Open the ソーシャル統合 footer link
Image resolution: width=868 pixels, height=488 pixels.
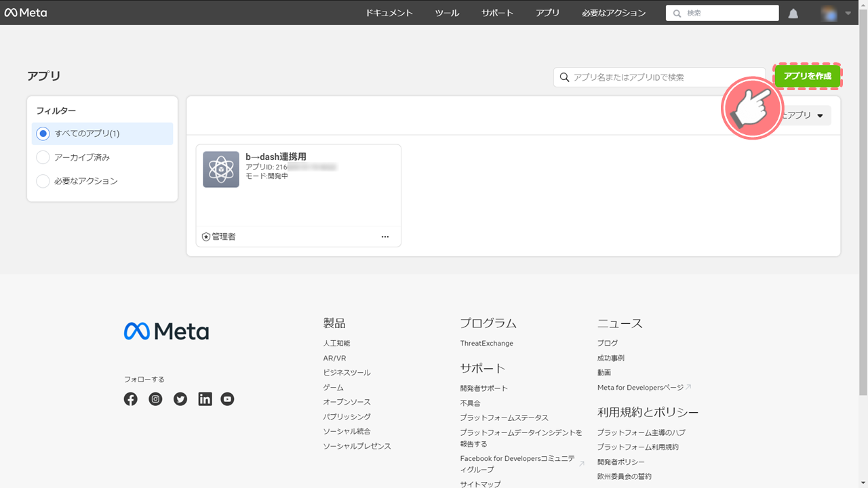347,431
